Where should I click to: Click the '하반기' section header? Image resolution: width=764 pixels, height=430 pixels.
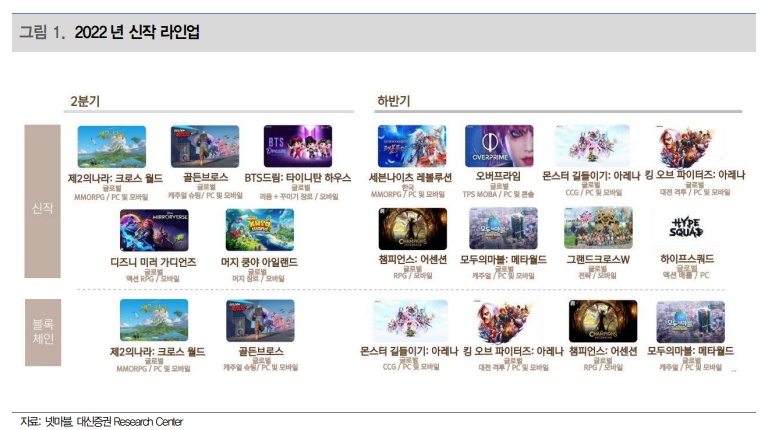(x=394, y=101)
